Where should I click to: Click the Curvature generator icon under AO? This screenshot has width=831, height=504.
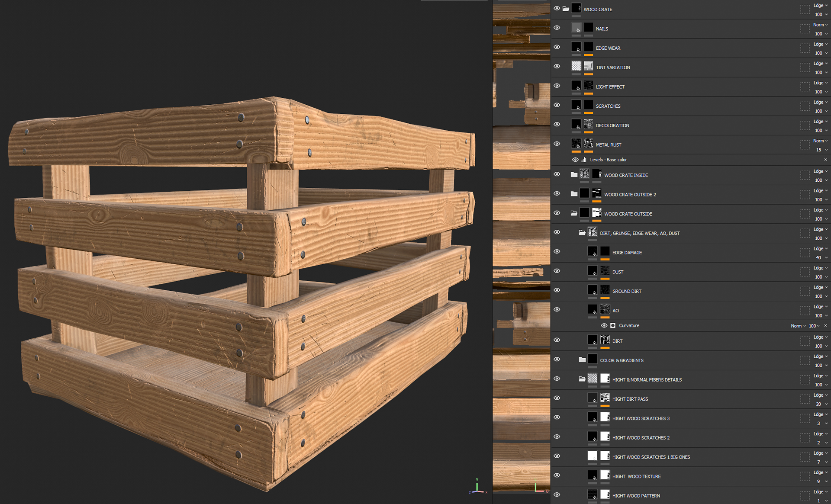pos(613,325)
